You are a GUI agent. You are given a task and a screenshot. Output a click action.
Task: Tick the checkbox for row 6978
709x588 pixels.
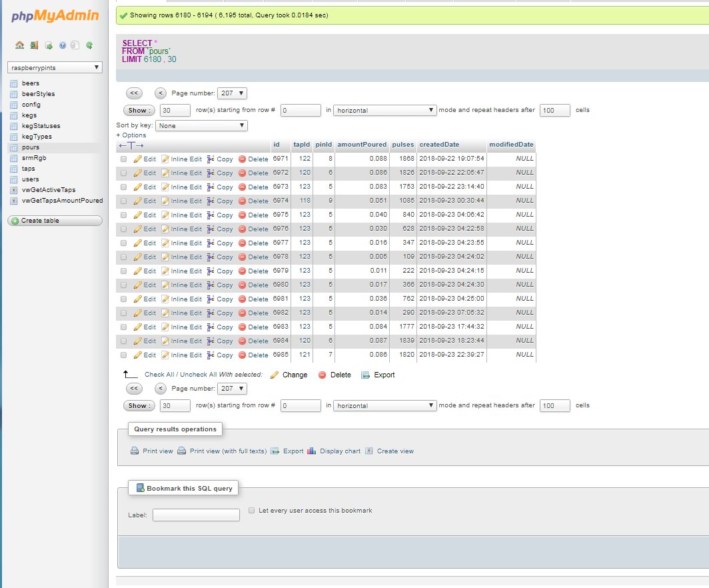[x=123, y=257]
